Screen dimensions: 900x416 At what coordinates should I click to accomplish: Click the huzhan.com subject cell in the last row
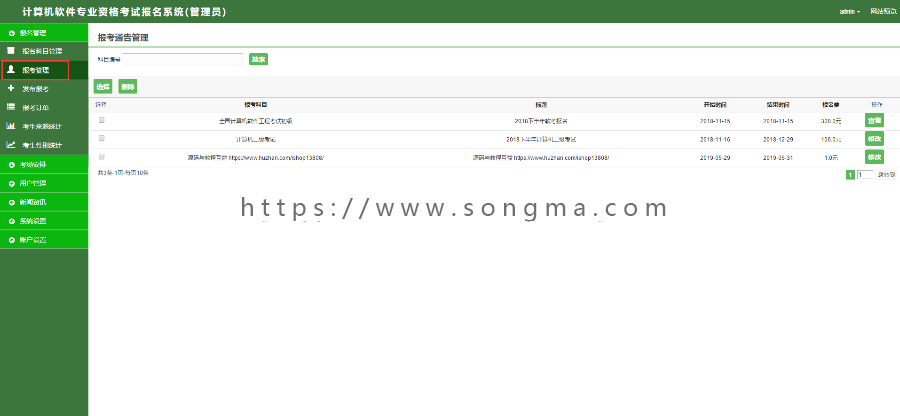(x=256, y=157)
